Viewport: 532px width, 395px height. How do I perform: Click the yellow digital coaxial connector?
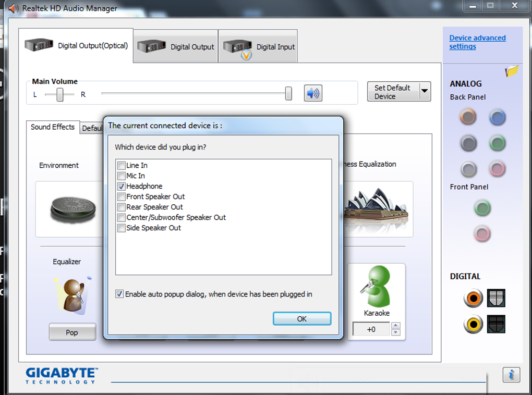pyautogui.click(x=473, y=324)
